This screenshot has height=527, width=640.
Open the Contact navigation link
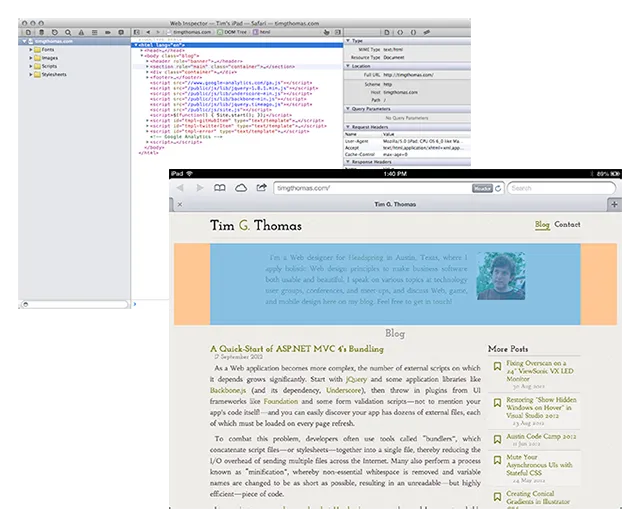click(x=567, y=225)
